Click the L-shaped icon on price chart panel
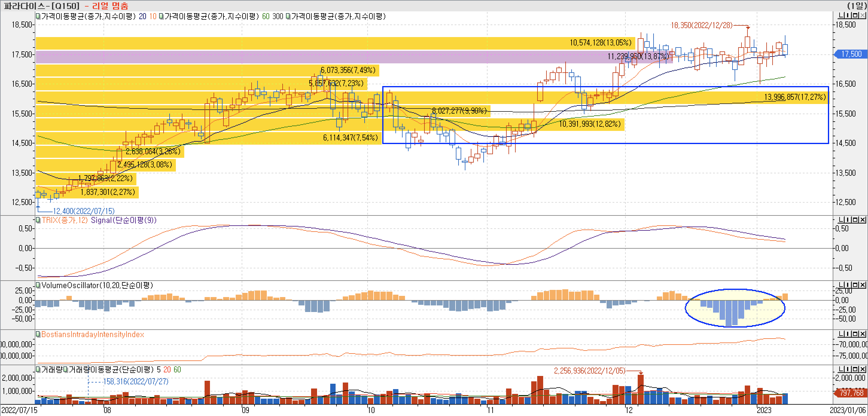This screenshot has height=416, width=868. (841, 16)
